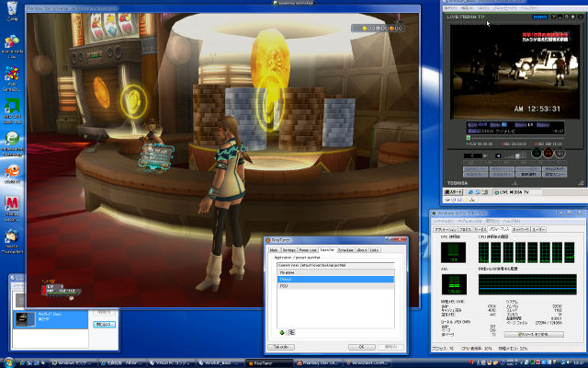Open the first menu in the Virtual PC window
Screen dimensions: 588x368
tap(452, 8)
